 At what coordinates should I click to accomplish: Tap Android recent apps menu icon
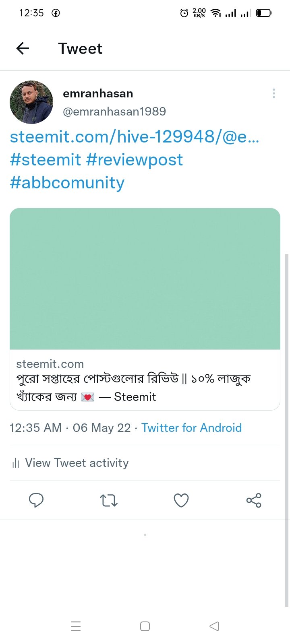pos(76,626)
